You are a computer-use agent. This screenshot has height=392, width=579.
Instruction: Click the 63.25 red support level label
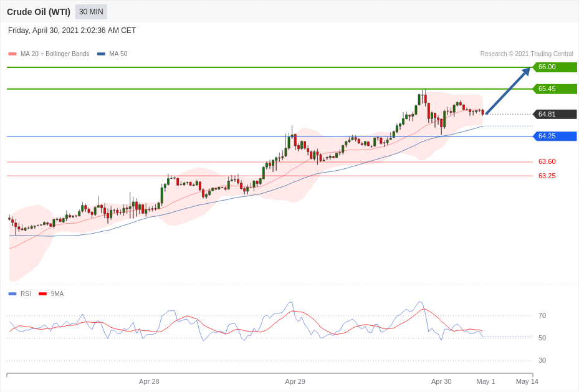(x=547, y=176)
